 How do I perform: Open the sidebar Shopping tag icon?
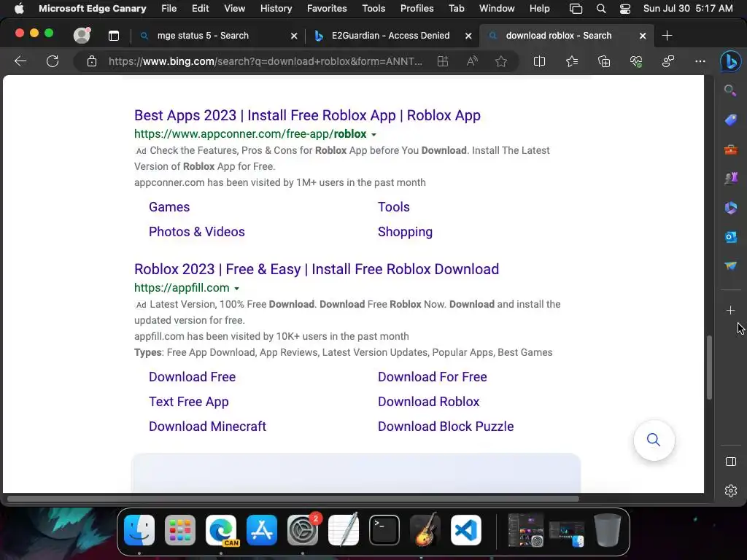tap(730, 120)
